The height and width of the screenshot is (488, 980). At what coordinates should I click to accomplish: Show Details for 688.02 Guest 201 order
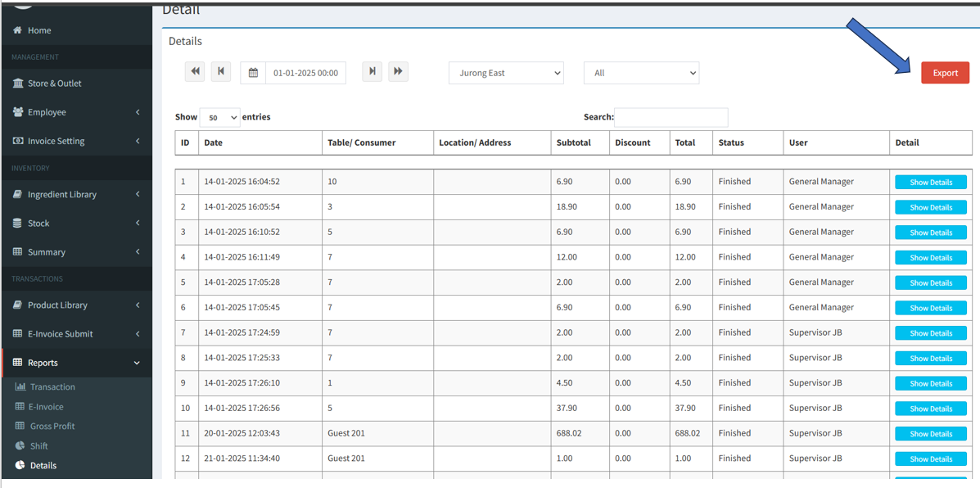point(931,434)
